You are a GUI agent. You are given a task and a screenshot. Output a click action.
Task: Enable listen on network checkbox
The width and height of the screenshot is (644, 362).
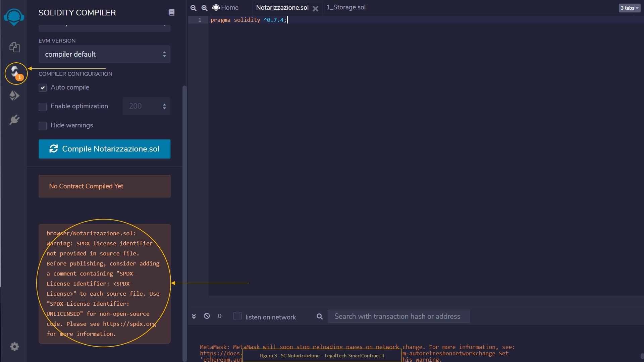pyautogui.click(x=237, y=316)
